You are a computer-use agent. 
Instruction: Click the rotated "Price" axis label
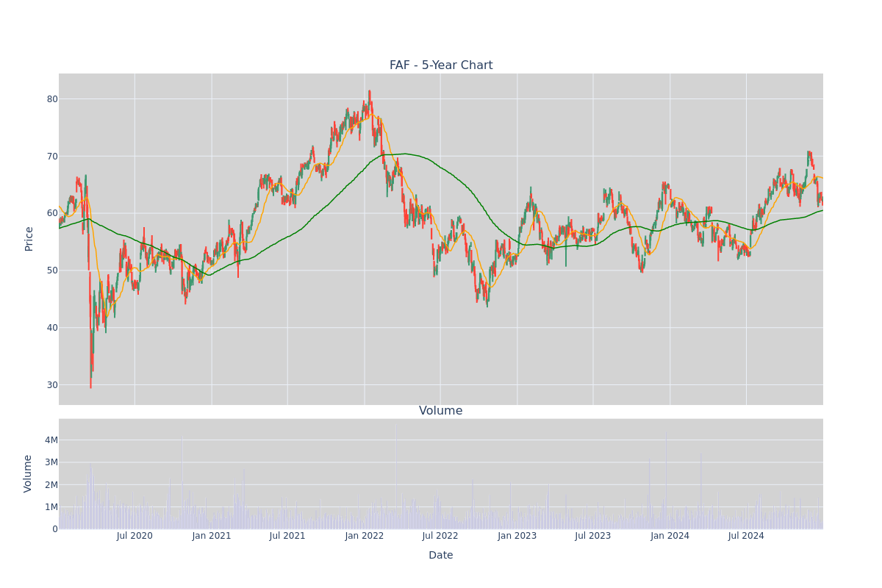[29, 239]
